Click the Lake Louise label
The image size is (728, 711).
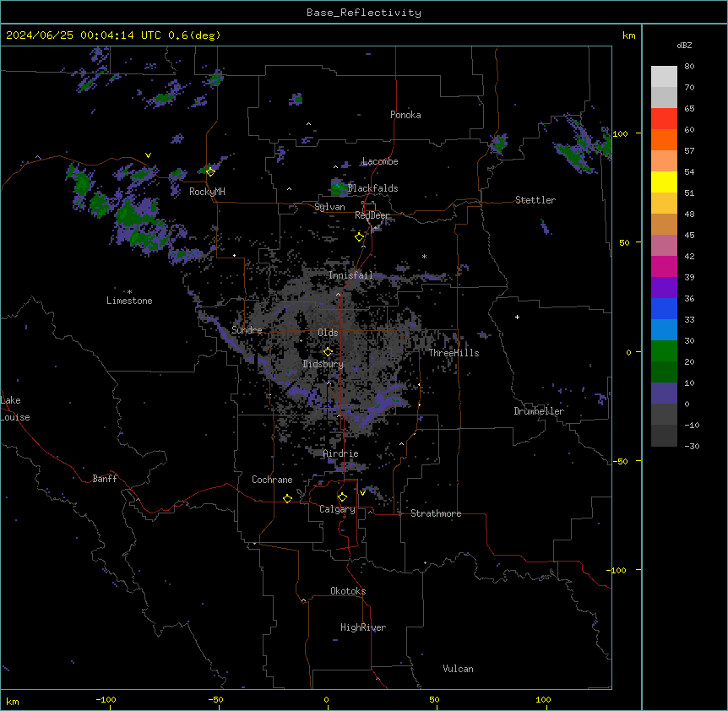[x=15, y=409]
